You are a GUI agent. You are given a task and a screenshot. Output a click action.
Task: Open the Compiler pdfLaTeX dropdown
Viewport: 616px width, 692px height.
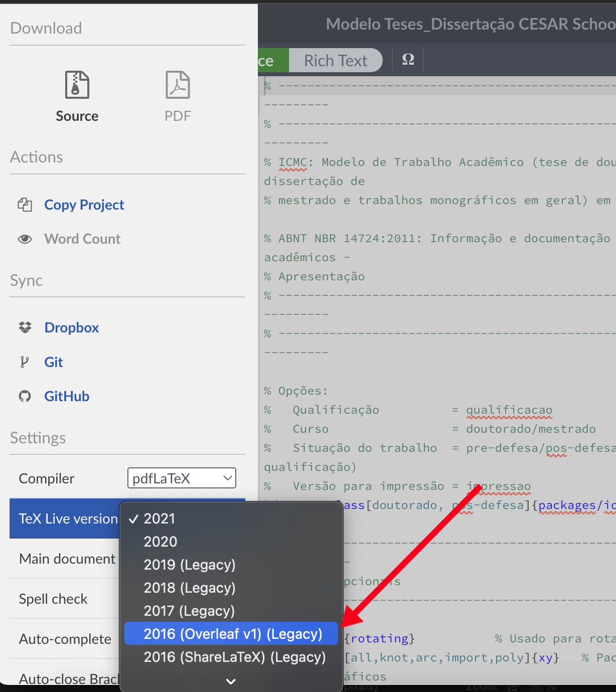(182, 478)
